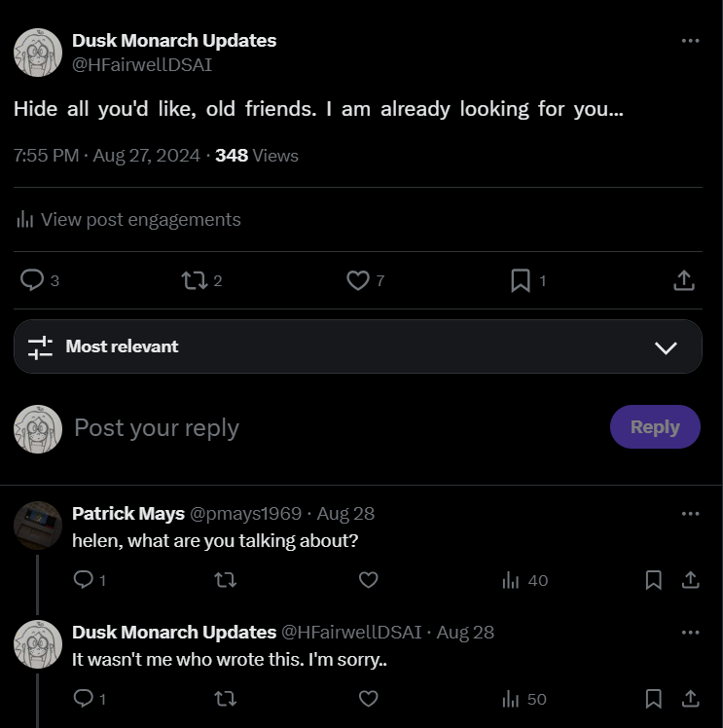Bookmark Patrick Mays' reply
Screen dimensions: 723x728
coord(654,580)
